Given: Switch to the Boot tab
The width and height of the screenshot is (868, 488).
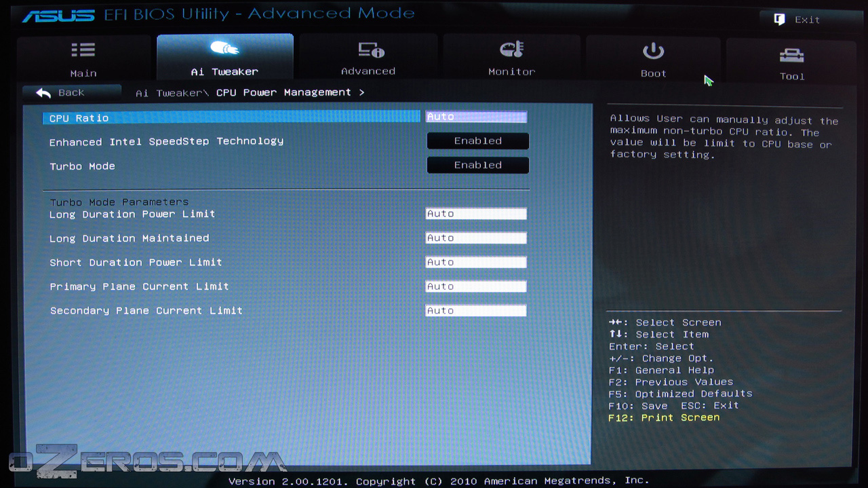Looking at the screenshot, I should coord(653,60).
